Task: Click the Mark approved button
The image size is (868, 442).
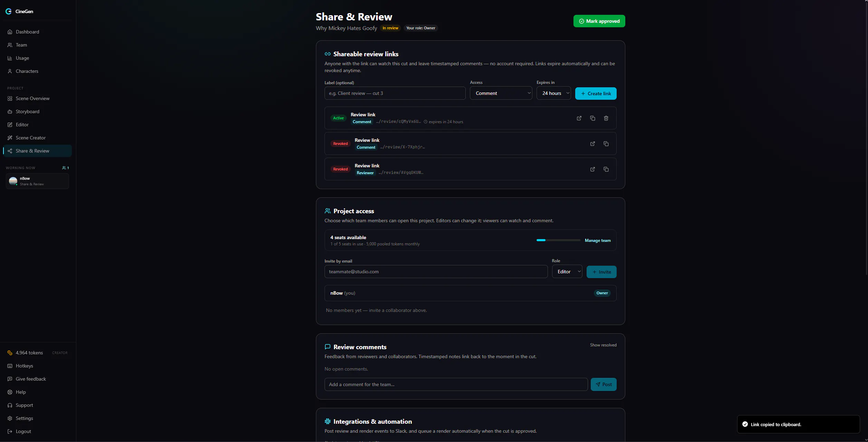Action: click(599, 21)
